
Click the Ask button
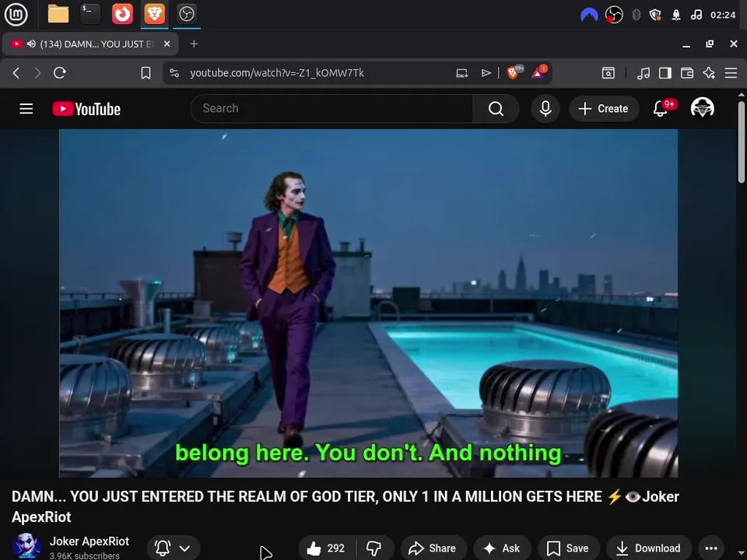point(502,548)
